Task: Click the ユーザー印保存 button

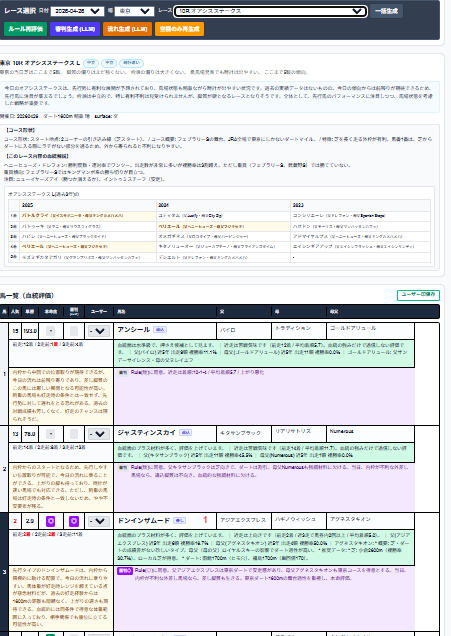Action: coord(418,295)
